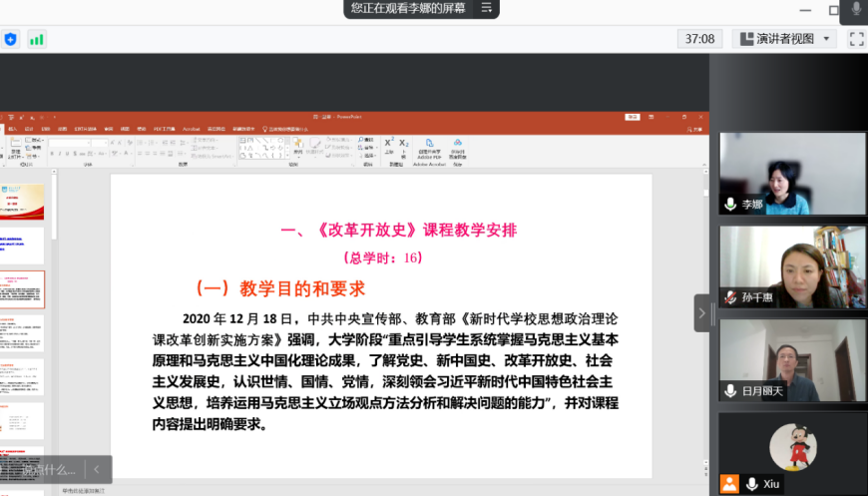The image size is (868, 496).
Task: Click the Superscript X² icon in ribbon
Action: tap(389, 143)
